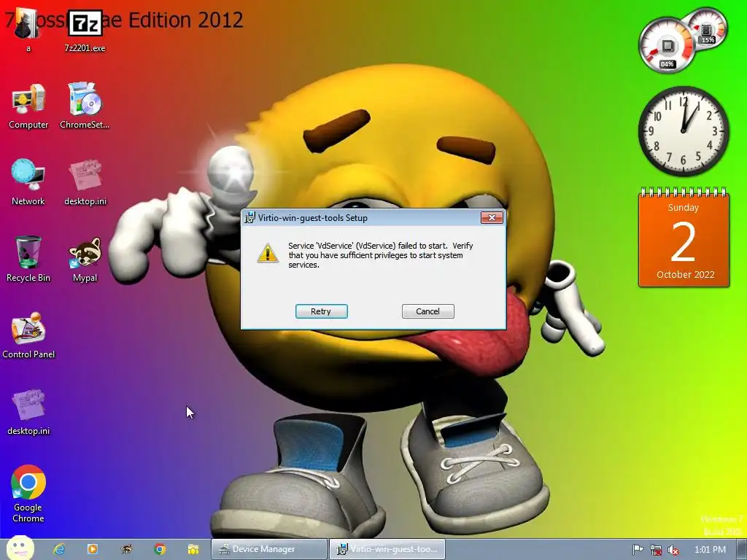The width and height of the screenshot is (747, 560).
Task: Switch to Device Manager taskbar window
Action: [x=269, y=549]
